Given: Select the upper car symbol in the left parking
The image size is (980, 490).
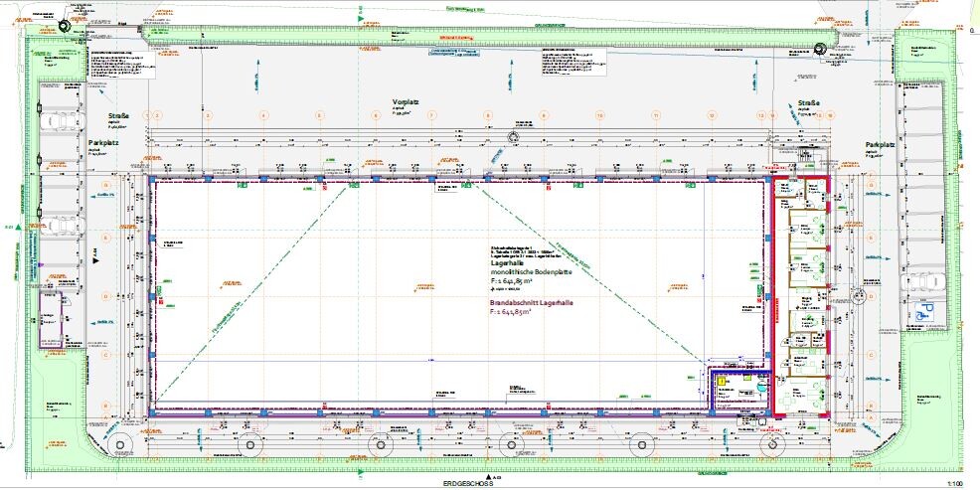Looking at the screenshot, I should pos(62,120).
